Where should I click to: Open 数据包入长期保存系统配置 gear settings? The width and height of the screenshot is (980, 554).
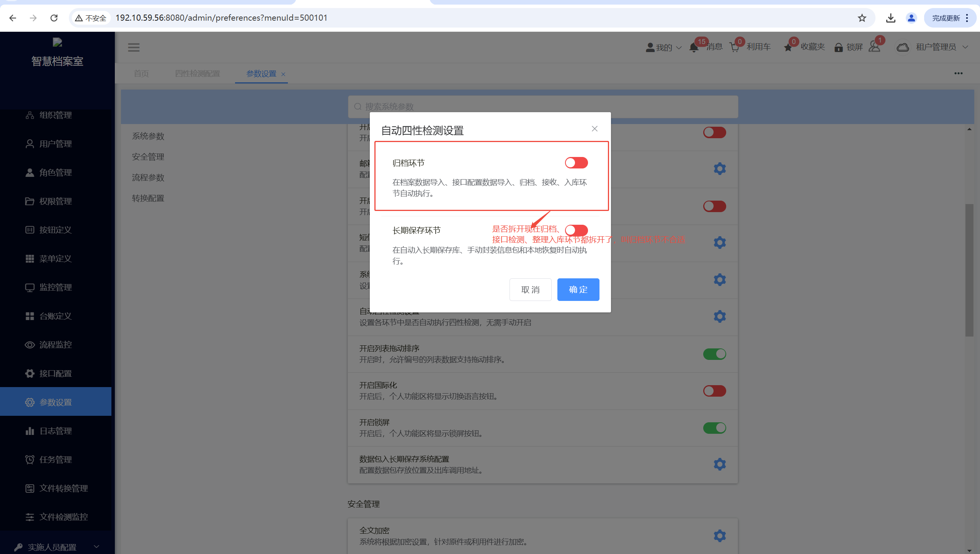(x=720, y=464)
